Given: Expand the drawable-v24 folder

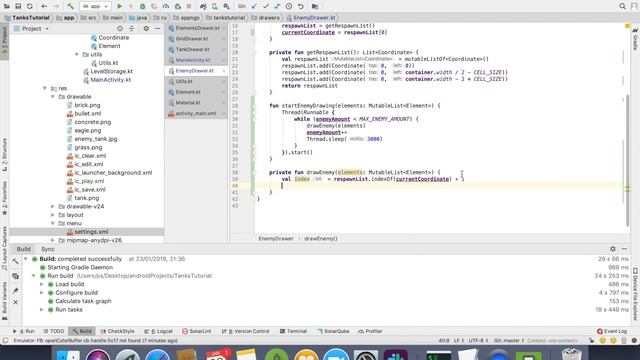Looking at the screenshot, I should click(x=53, y=207).
